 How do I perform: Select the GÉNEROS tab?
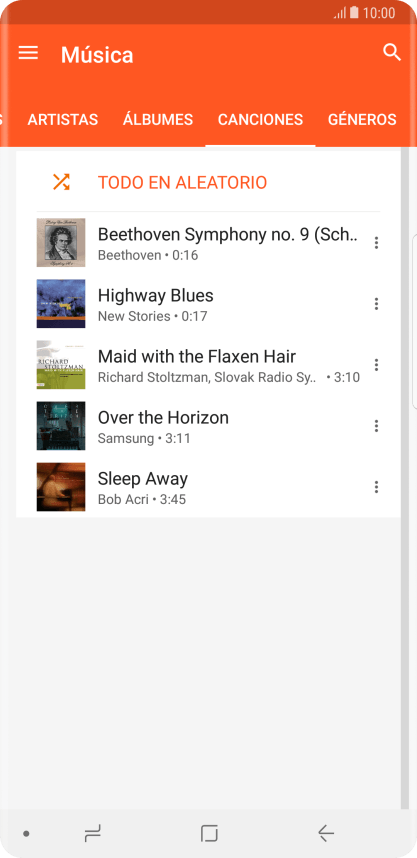coord(362,119)
